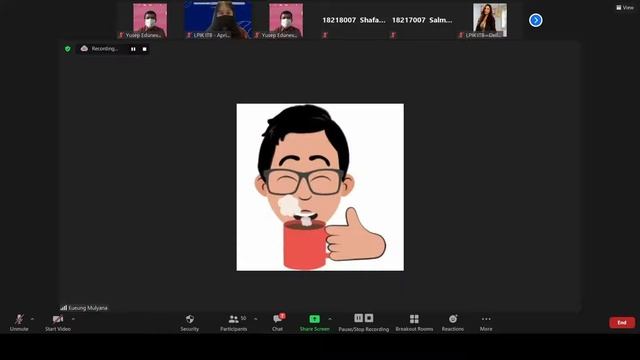640x360 pixels.
Task: Open Breakout Rooms
Action: point(414,322)
